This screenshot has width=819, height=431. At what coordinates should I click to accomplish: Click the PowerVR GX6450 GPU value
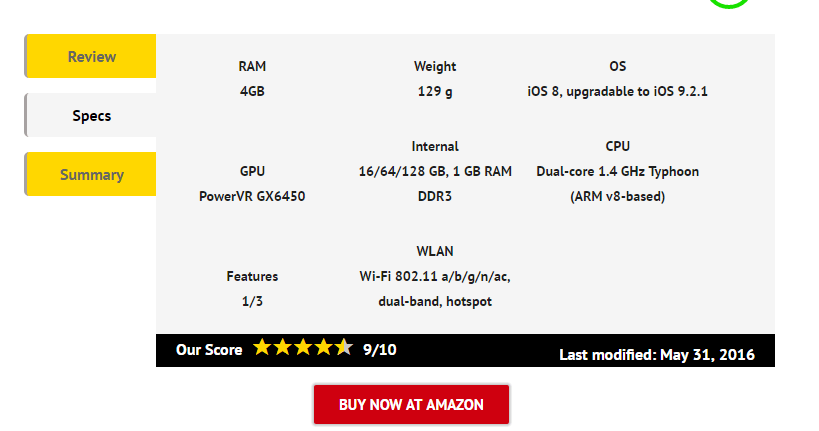click(x=252, y=196)
